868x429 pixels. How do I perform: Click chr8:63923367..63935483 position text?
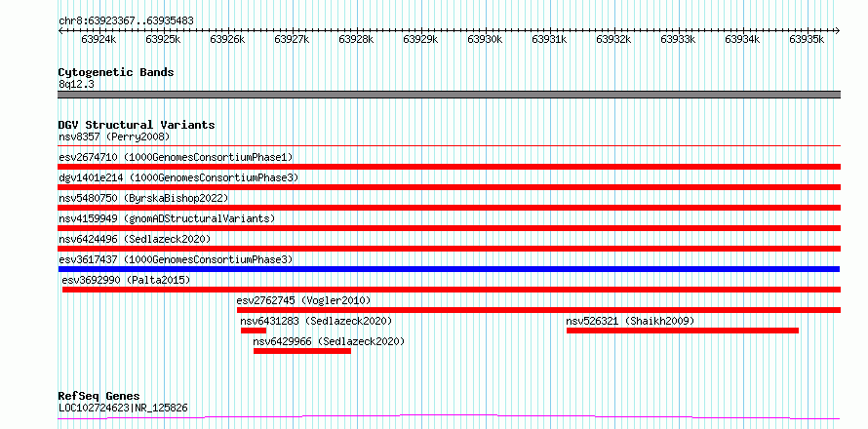coord(126,21)
